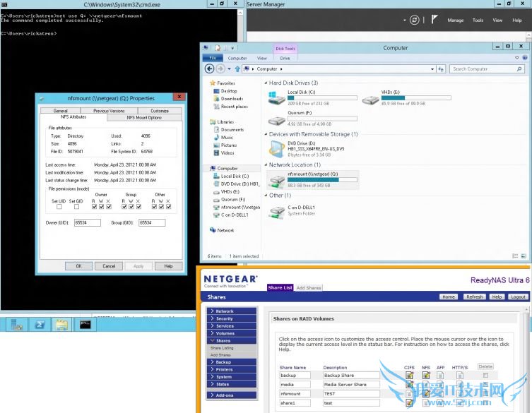Image resolution: width=532 pixels, height=413 pixels.
Task: Collapse the Hard Disk Drives (3) group
Action: [x=266, y=83]
